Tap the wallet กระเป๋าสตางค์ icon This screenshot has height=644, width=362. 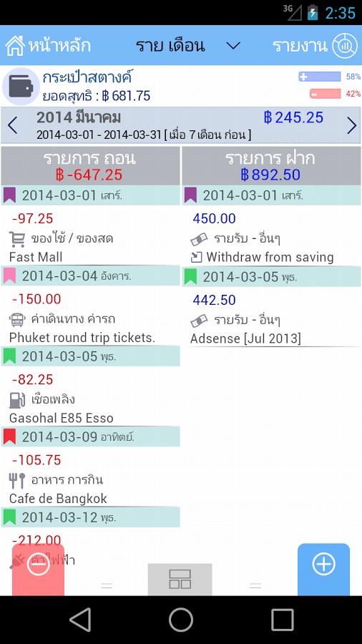point(21,87)
